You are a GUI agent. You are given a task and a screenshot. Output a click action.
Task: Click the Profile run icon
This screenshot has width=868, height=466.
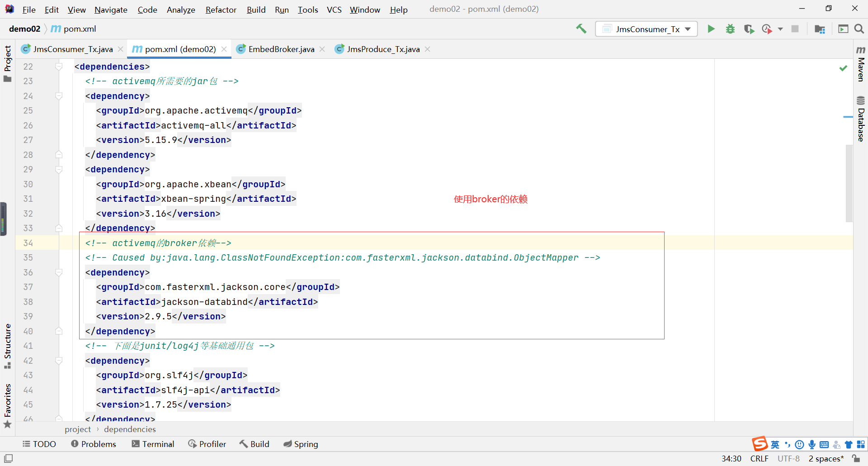tap(767, 29)
